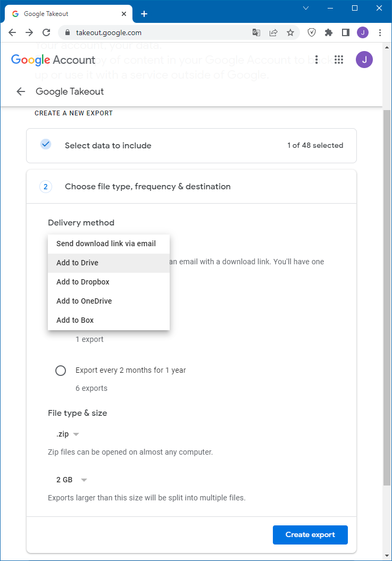
Task: Open the translate page icon
Action: 256,32
